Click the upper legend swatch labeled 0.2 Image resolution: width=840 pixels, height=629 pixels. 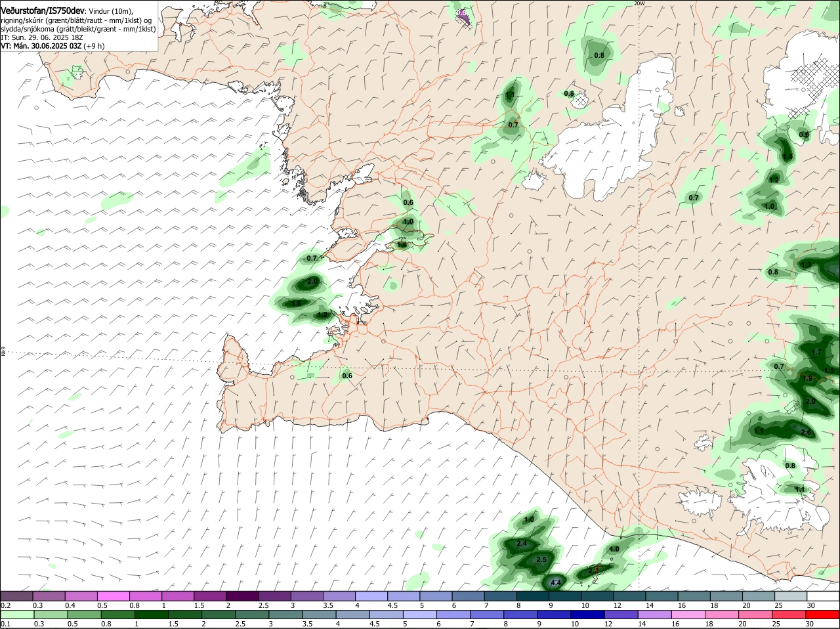[16, 596]
